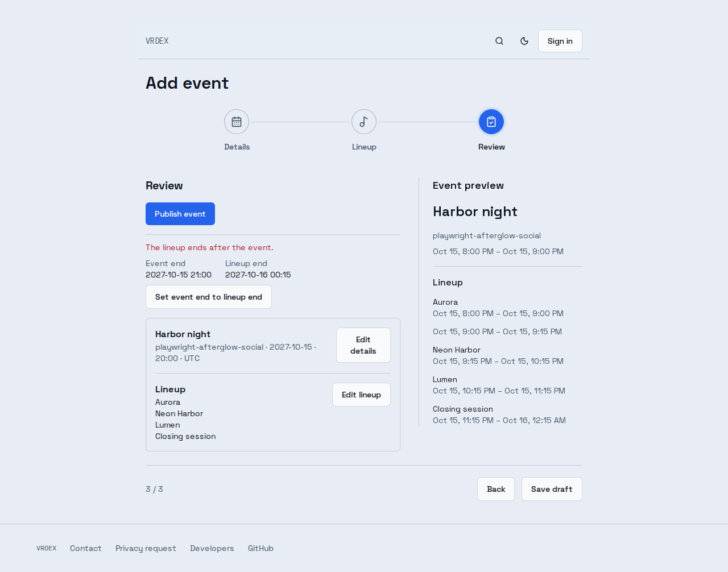
Task: Click the Add event page heading
Action: pos(187,83)
